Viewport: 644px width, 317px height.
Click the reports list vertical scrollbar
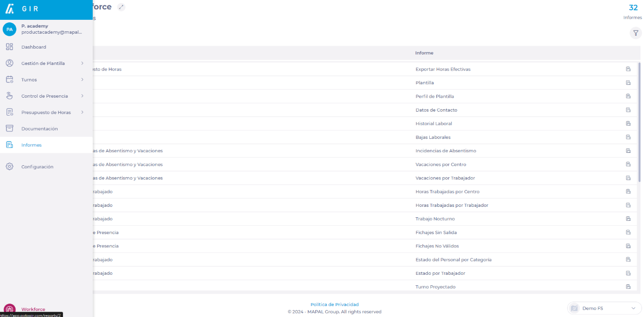point(640,122)
